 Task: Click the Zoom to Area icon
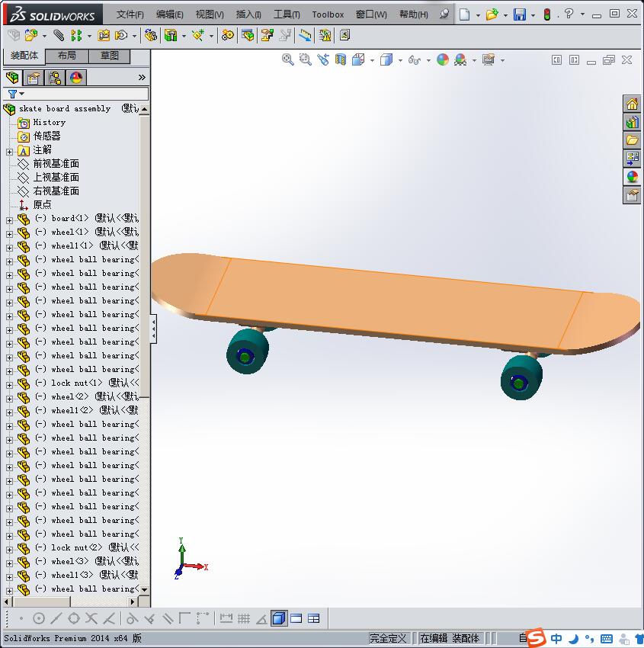coord(306,60)
